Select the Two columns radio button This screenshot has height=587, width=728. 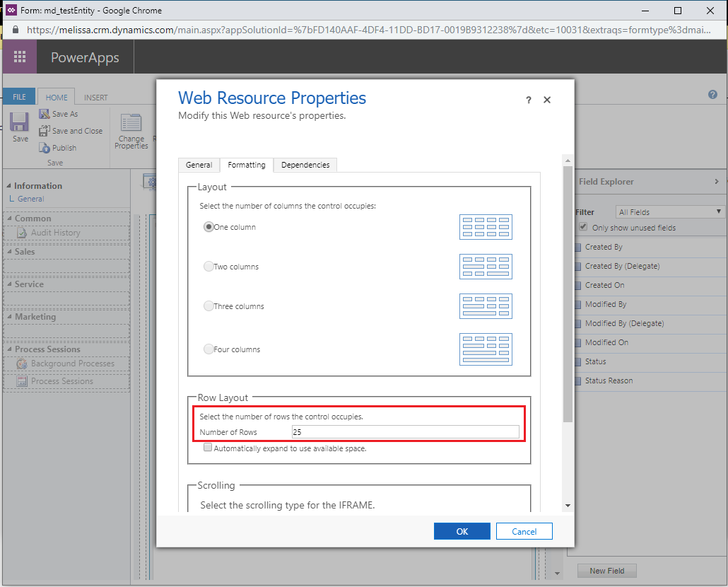[x=209, y=267]
